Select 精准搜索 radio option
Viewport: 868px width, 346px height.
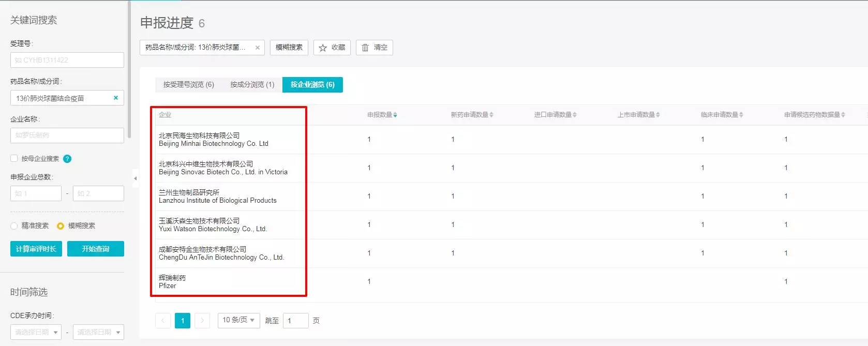14,226
